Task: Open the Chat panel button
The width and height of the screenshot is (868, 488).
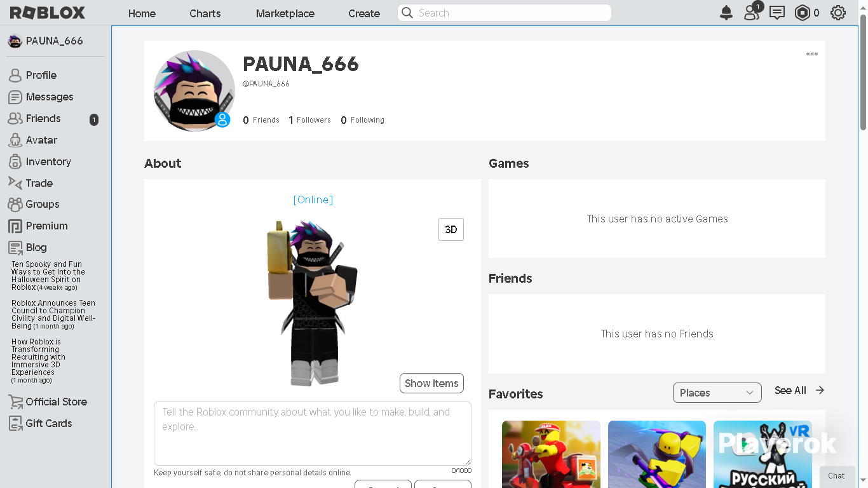Action: (837, 476)
